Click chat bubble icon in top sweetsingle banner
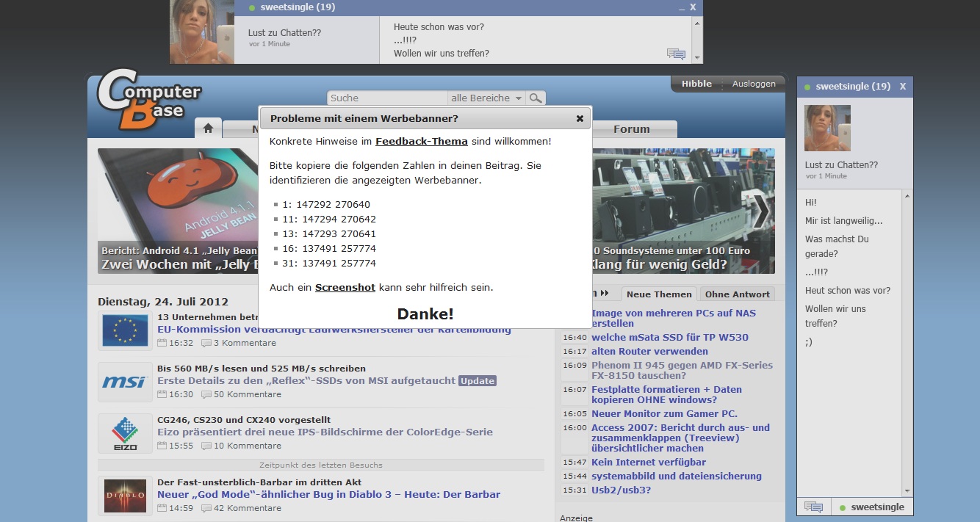 point(676,54)
